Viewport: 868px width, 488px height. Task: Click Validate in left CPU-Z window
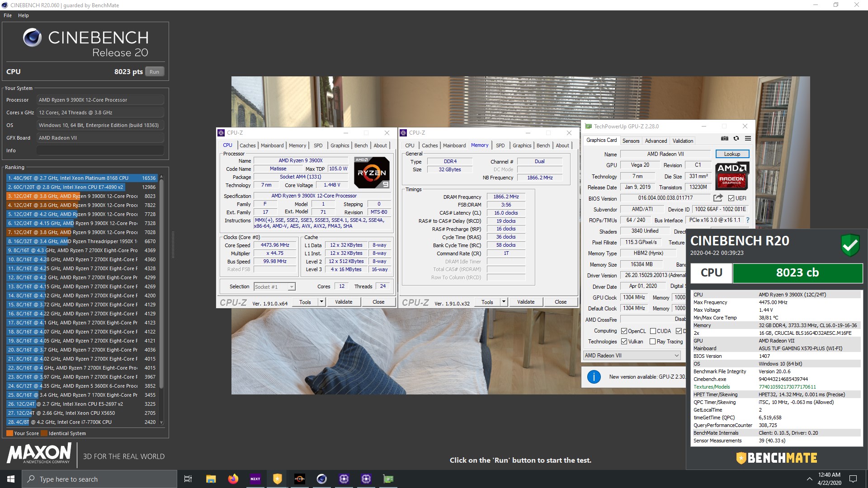344,302
